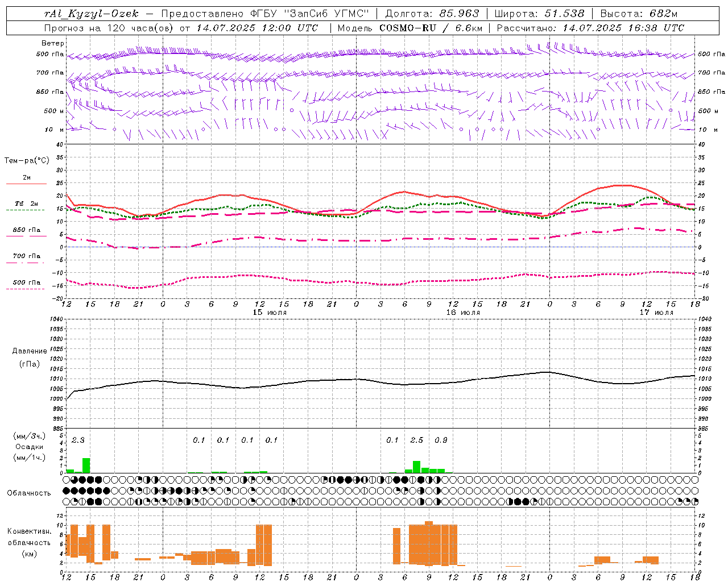The width and height of the screenshot is (728, 582).
Task: Click the 850 гПа label left of the wind barbs
Action: point(50,92)
